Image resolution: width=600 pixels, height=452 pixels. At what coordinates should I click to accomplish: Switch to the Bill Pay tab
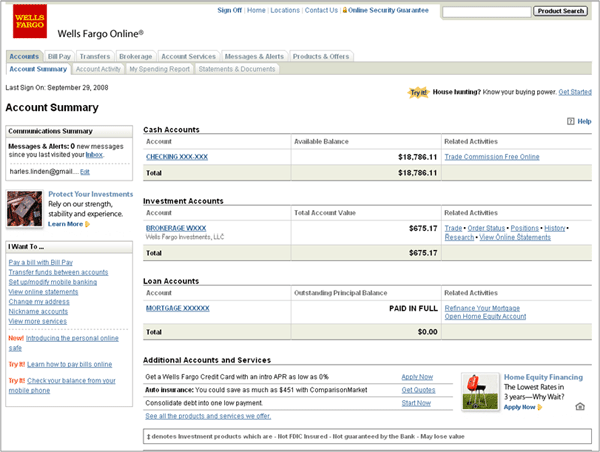[x=59, y=56]
